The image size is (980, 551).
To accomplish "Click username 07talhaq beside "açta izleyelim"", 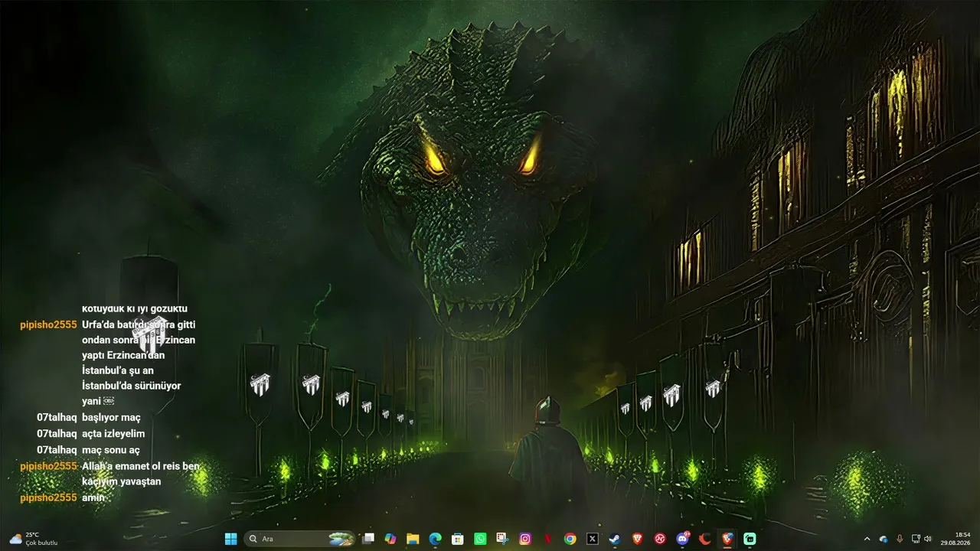I will pyautogui.click(x=57, y=434).
